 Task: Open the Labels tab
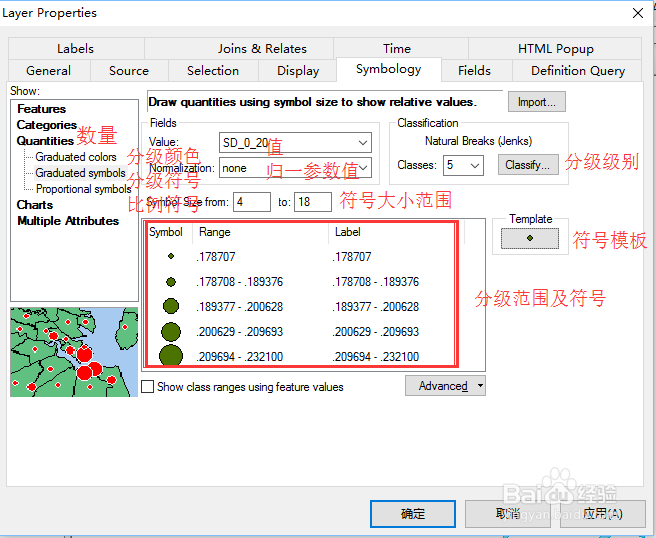tap(76, 49)
